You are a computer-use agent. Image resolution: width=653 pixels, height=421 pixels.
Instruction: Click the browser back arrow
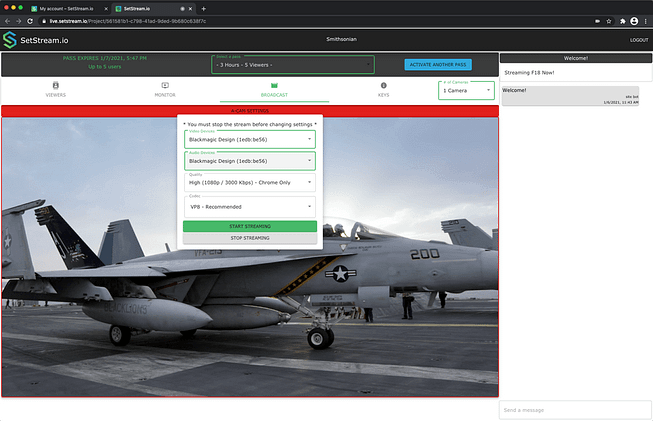[7, 21]
